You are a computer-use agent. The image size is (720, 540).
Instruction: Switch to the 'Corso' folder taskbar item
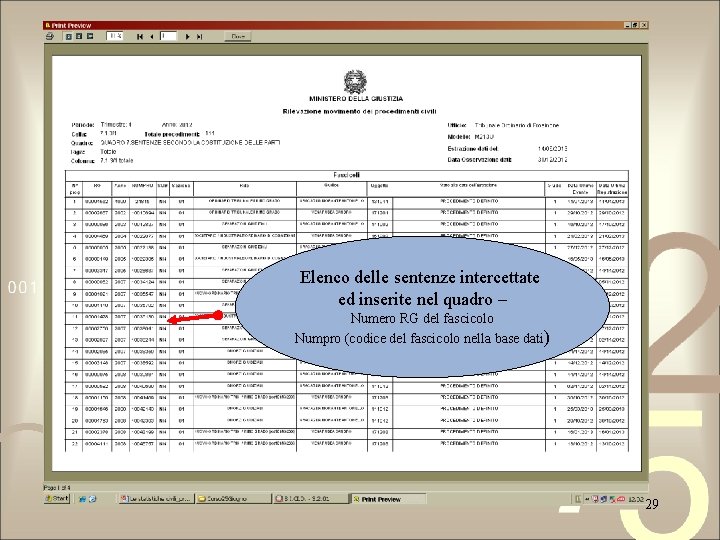click(233, 499)
